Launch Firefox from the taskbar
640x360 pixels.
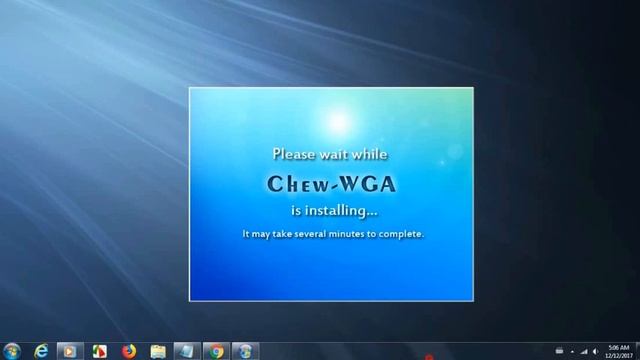click(x=129, y=351)
